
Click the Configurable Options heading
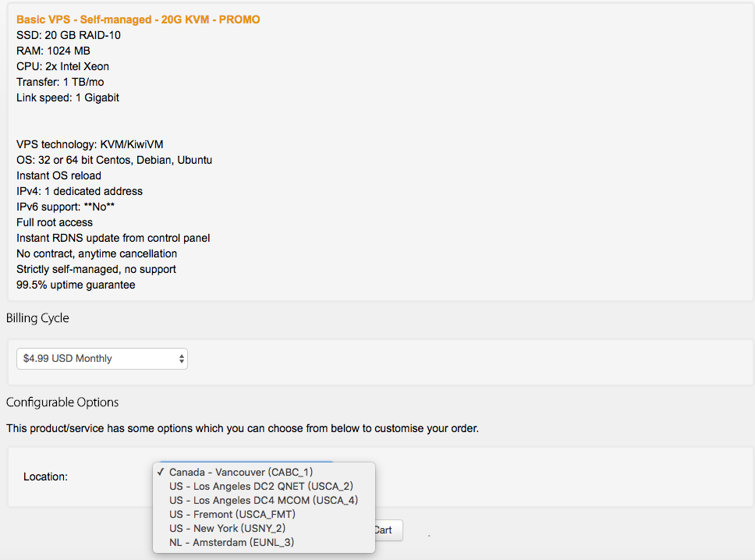[62, 402]
